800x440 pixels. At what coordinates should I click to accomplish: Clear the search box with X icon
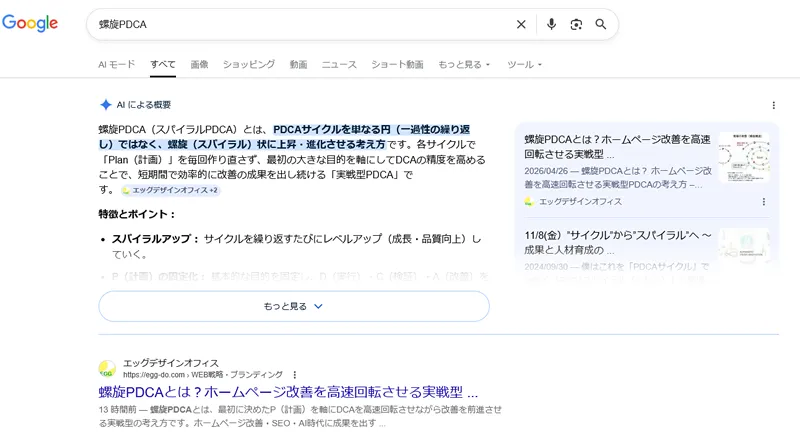pyautogui.click(x=521, y=25)
